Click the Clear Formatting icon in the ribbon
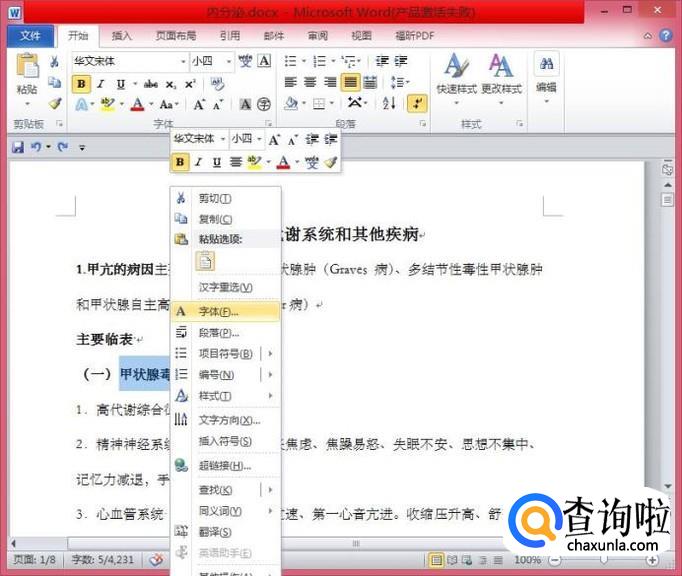 (x=217, y=83)
